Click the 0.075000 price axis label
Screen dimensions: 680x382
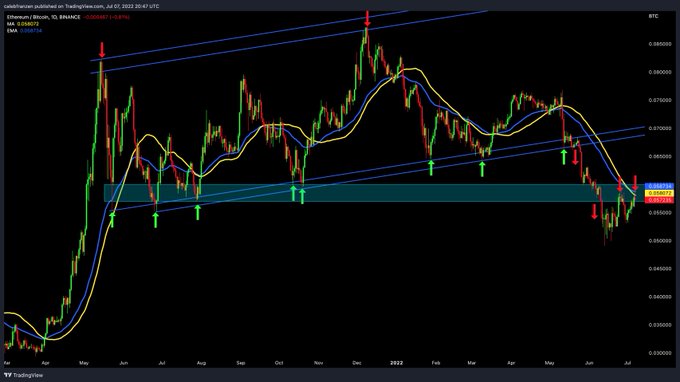(x=659, y=100)
